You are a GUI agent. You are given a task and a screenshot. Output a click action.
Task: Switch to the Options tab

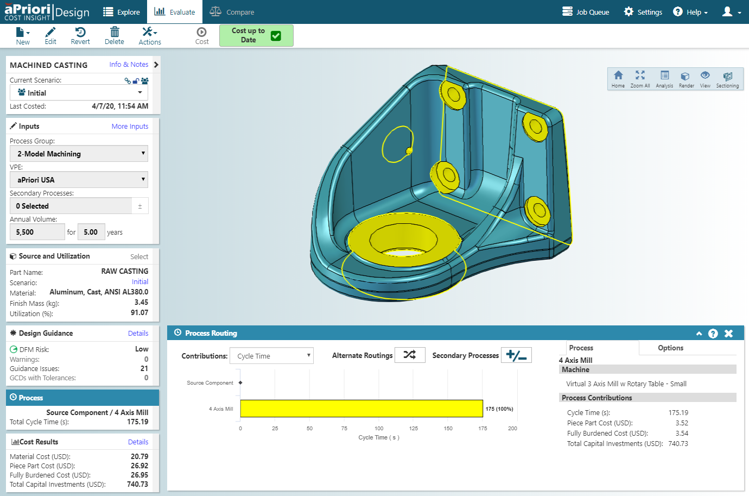(670, 348)
